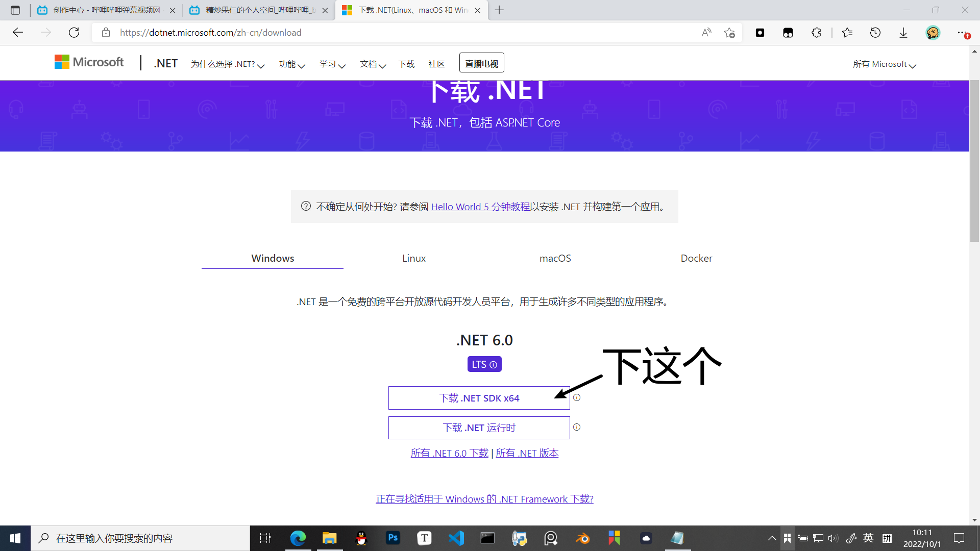This screenshot has height=551, width=980.
Task: Open the 所有 .NET 版本 link
Action: point(527,453)
